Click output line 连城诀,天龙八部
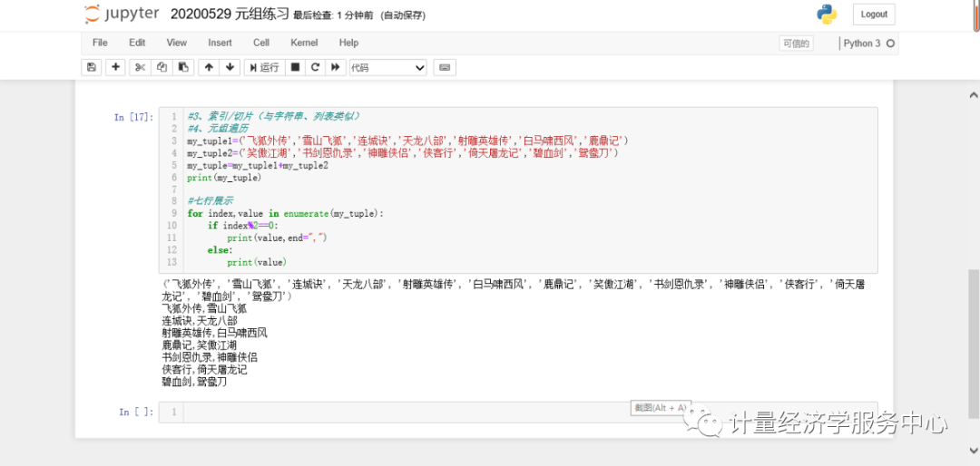The width and height of the screenshot is (980, 466). click(200, 320)
